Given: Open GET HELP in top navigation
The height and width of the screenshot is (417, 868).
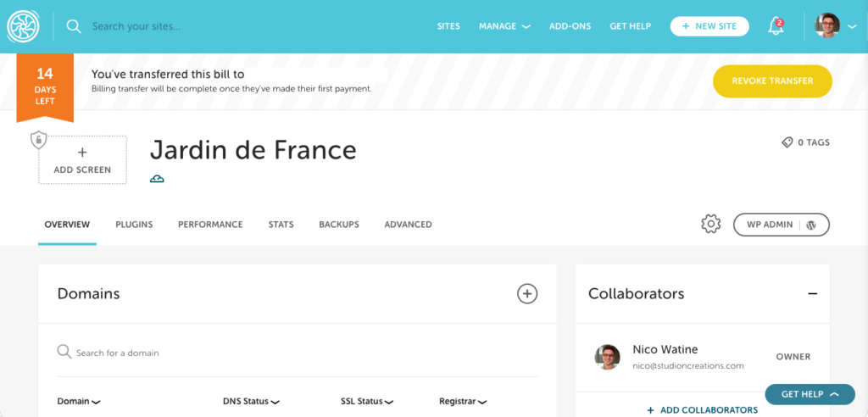Looking at the screenshot, I should coord(630,26).
